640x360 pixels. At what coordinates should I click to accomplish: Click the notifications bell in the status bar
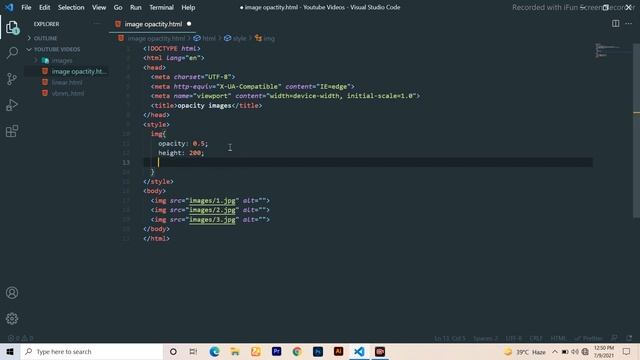[629, 338]
